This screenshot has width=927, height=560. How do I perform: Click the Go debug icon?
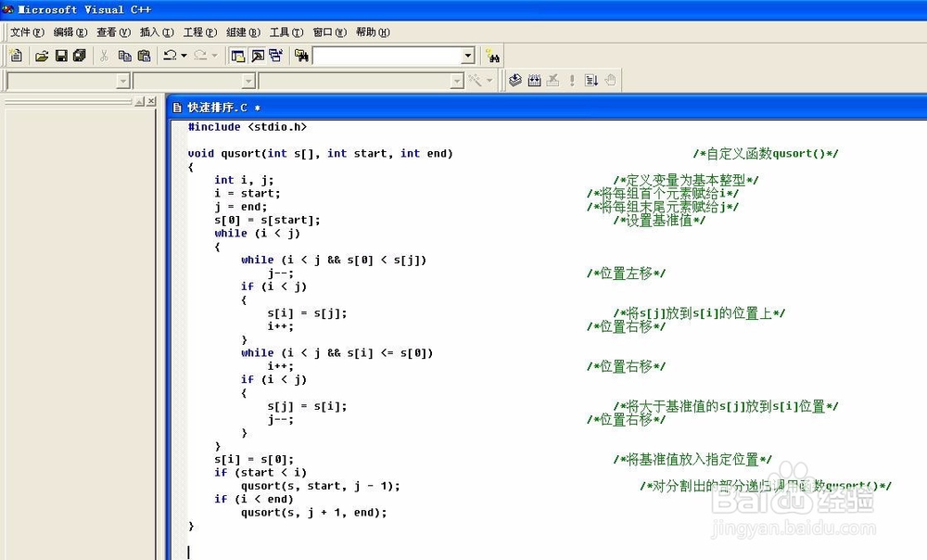(x=591, y=80)
